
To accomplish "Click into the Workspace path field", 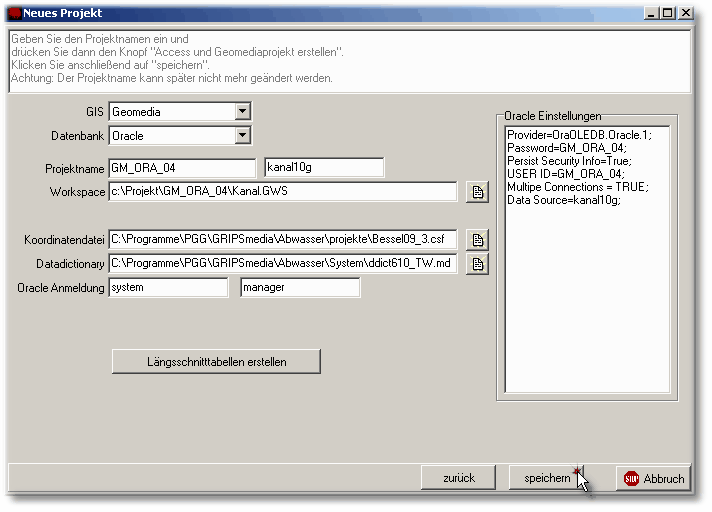I will coord(283,192).
